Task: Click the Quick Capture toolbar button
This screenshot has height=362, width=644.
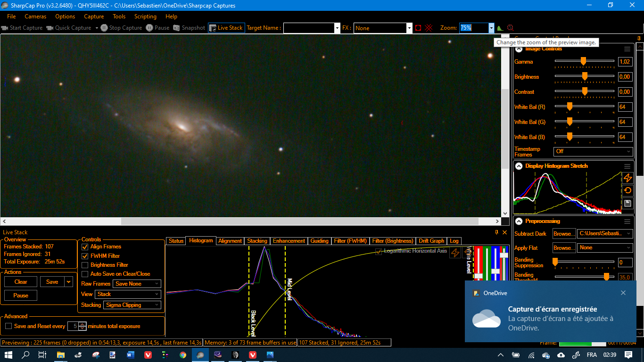Action: [x=69, y=28]
